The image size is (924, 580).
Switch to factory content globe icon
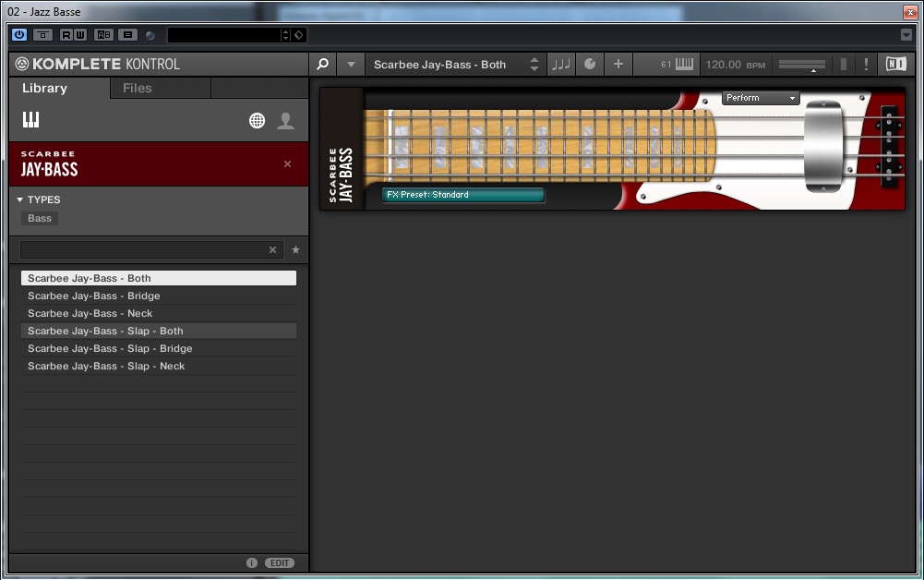pos(258,121)
